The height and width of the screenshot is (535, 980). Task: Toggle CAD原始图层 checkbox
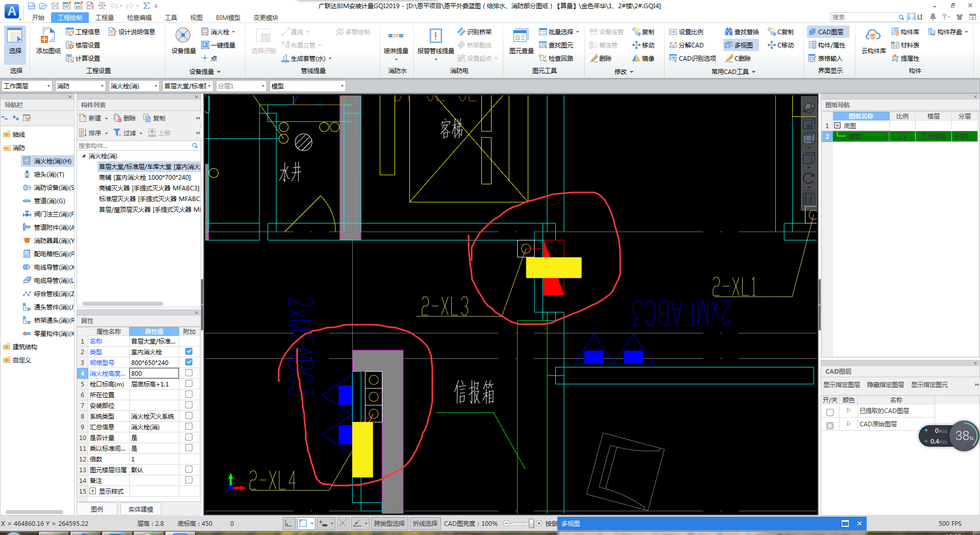pos(830,425)
